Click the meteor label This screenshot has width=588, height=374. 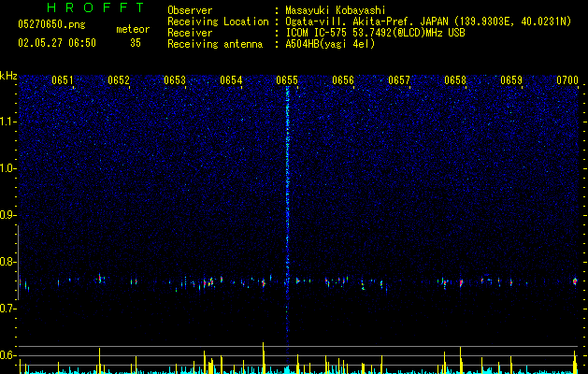click(x=133, y=29)
